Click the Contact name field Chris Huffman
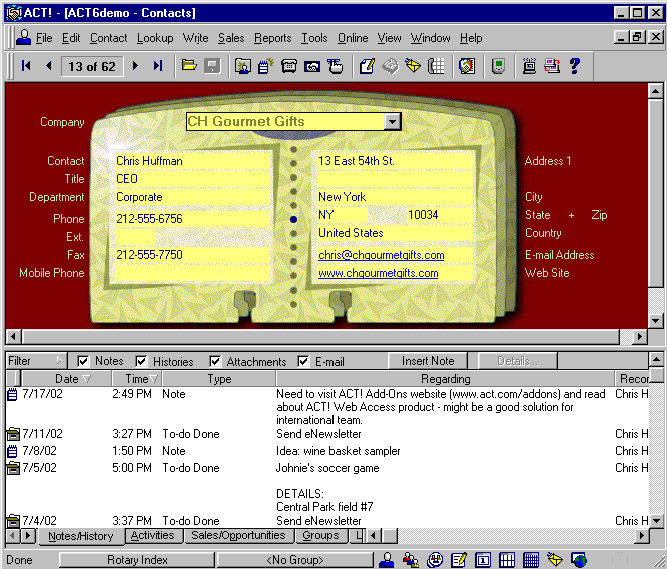 click(192, 161)
